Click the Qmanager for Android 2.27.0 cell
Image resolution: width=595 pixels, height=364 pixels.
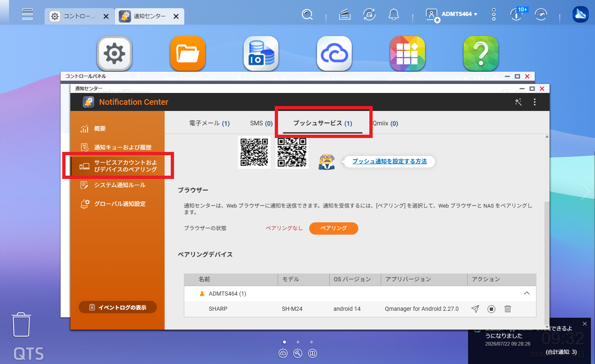[422, 309]
